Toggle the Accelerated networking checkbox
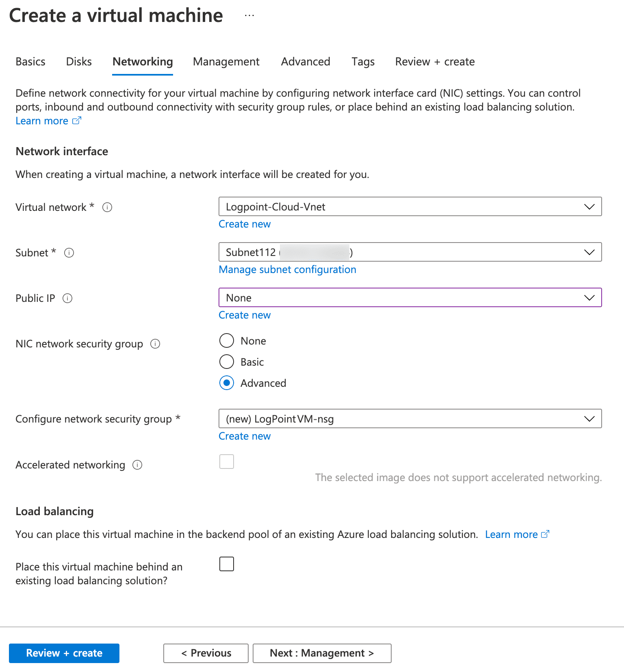The width and height of the screenshot is (624, 672). pos(227,462)
